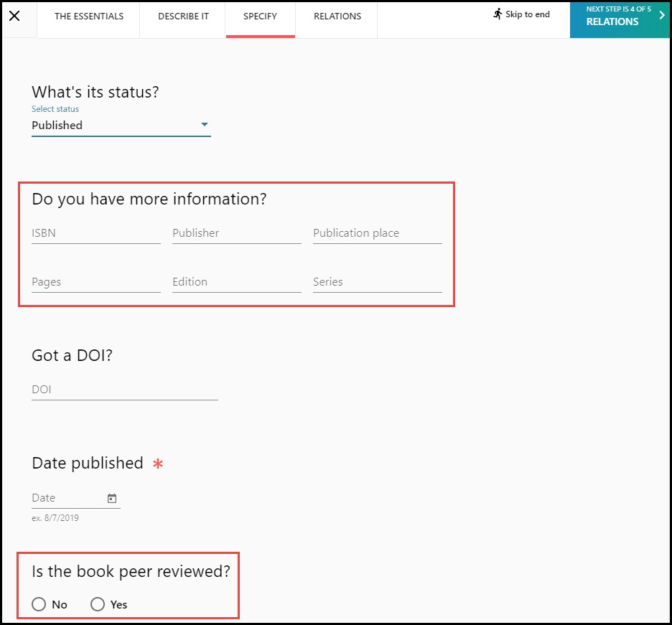Click the next step chevron arrow
672x625 pixels.
click(661, 15)
